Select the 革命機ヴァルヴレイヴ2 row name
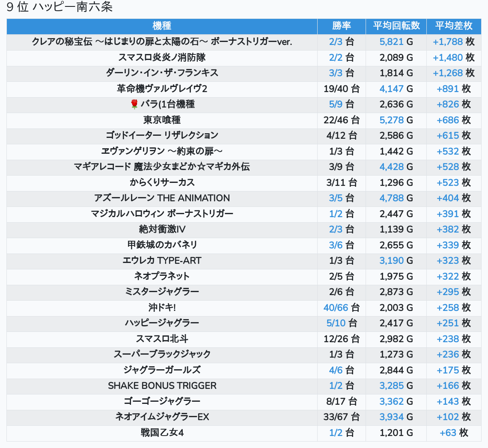488x448 pixels. (162, 89)
